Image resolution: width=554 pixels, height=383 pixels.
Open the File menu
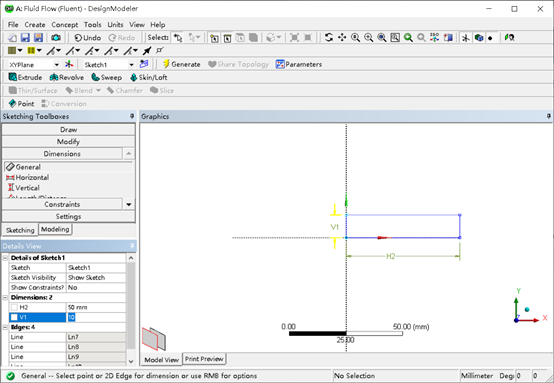click(x=13, y=24)
